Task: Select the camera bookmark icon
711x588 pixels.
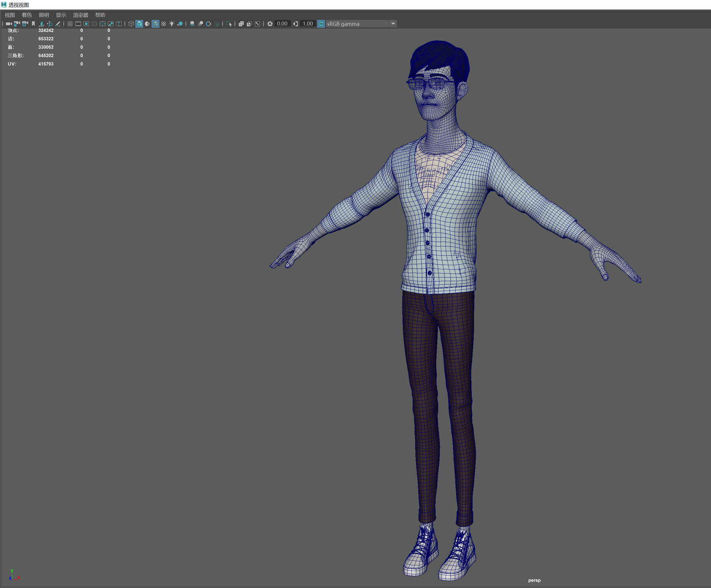Action: pyautogui.click(x=33, y=24)
